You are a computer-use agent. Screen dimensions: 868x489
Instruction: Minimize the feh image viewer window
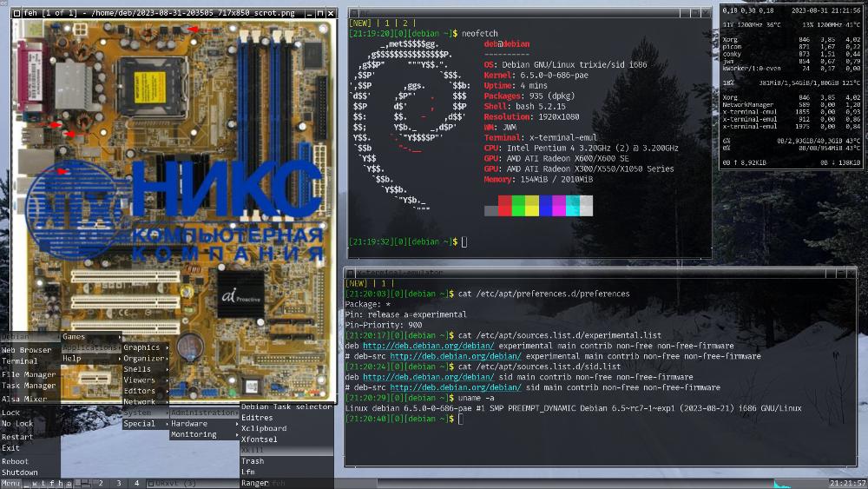(310, 13)
